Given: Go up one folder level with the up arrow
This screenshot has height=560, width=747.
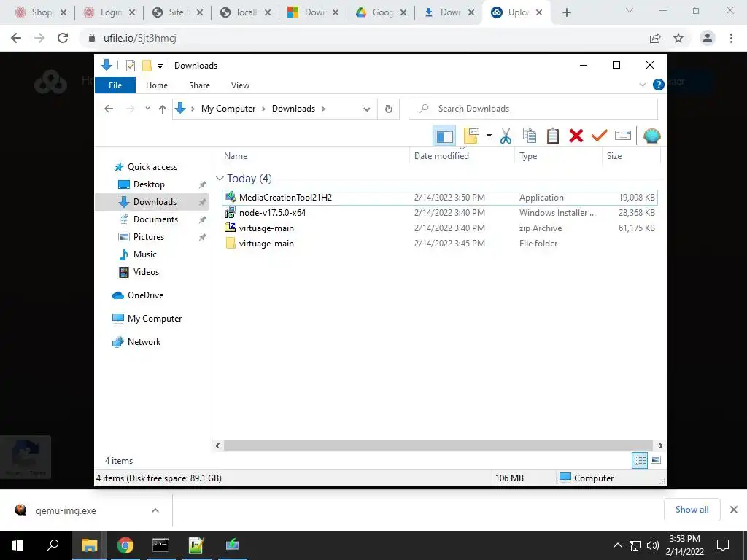Looking at the screenshot, I should (x=163, y=109).
